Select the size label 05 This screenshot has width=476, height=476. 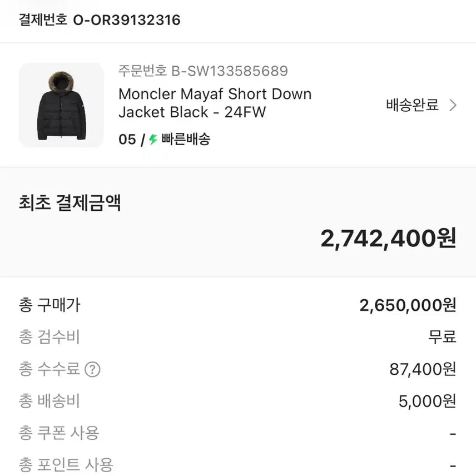tap(125, 140)
